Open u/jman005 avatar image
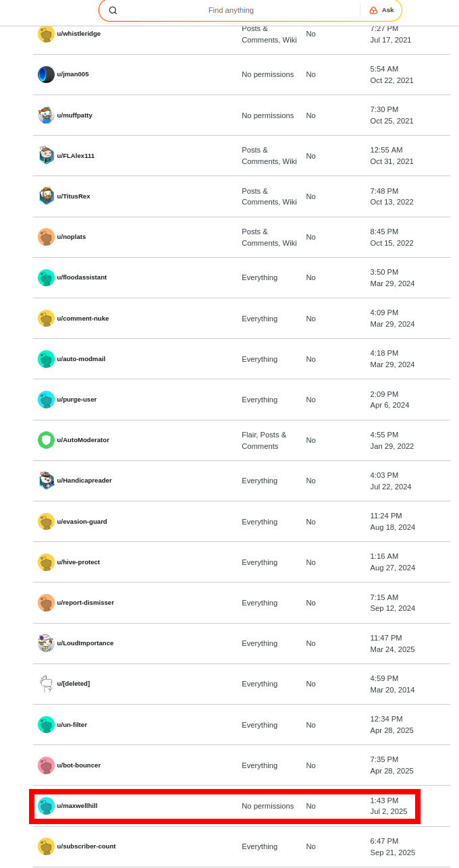This screenshot has height=868, width=459. pos(46,75)
